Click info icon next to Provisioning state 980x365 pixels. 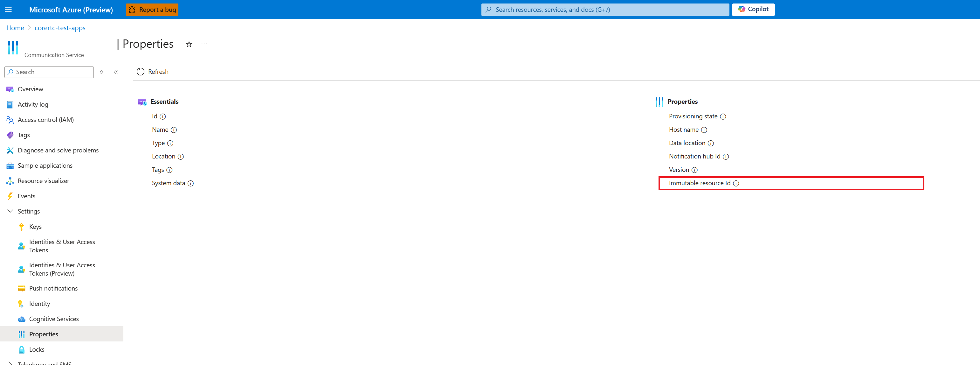click(x=723, y=116)
